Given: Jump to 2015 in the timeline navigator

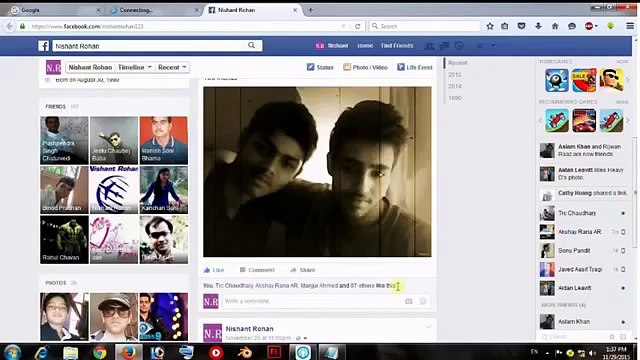Looking at the screenshot, I should (x=455, y=75).
